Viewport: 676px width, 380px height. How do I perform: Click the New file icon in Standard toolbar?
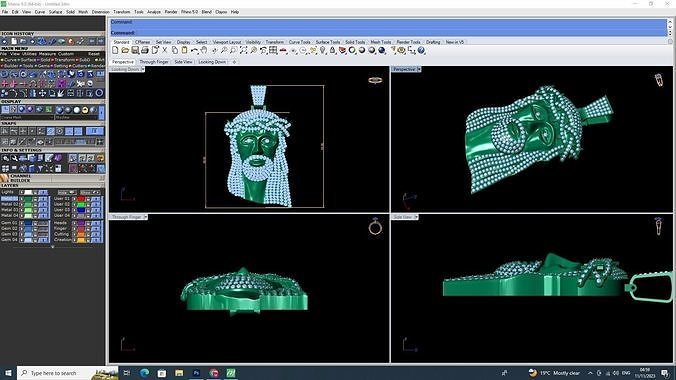click(x=115, y=50)
